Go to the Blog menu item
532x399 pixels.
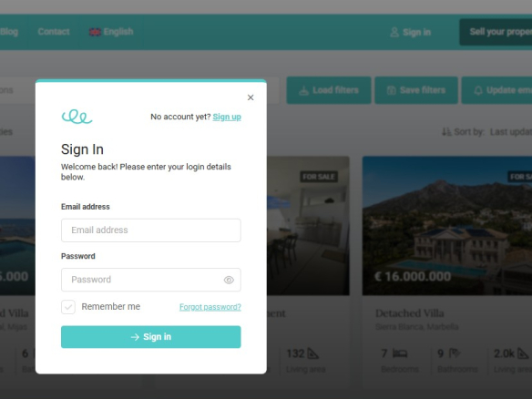9,32
